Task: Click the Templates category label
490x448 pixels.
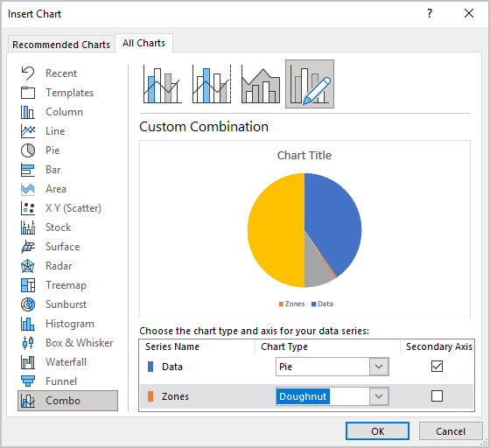Action: click(x=70, y=93)
